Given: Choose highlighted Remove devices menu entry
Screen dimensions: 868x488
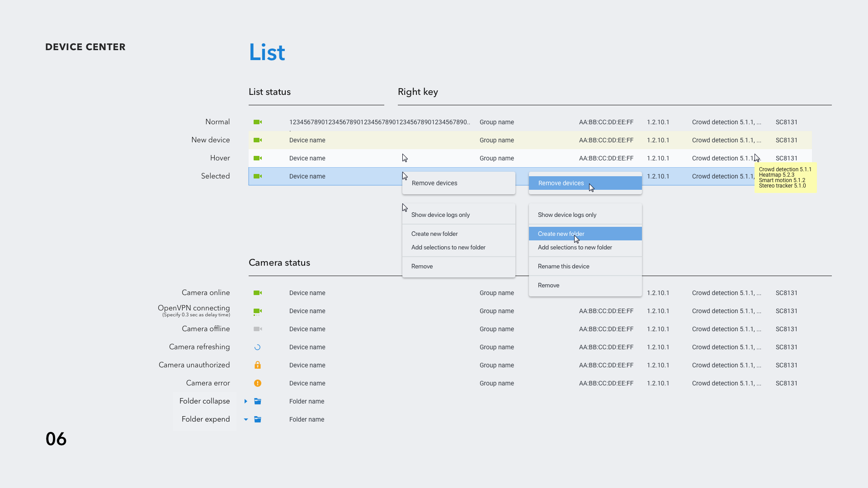Looking at the screenshot, I should click(561, 183).
